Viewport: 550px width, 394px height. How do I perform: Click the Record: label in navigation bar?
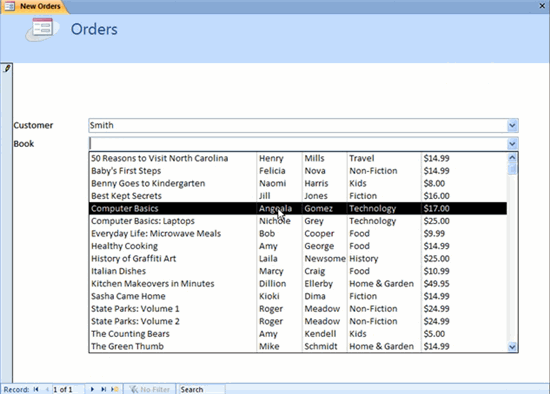[x=16, y=389]
